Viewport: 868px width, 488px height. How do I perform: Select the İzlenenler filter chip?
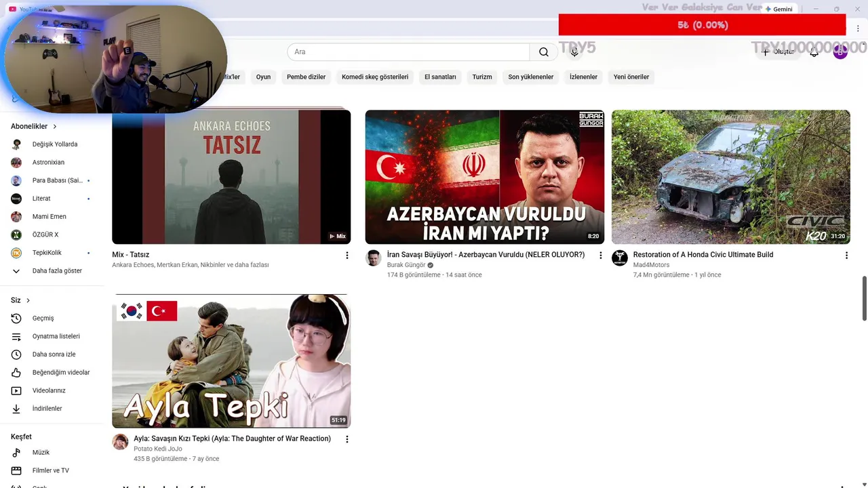coord(583,77)
